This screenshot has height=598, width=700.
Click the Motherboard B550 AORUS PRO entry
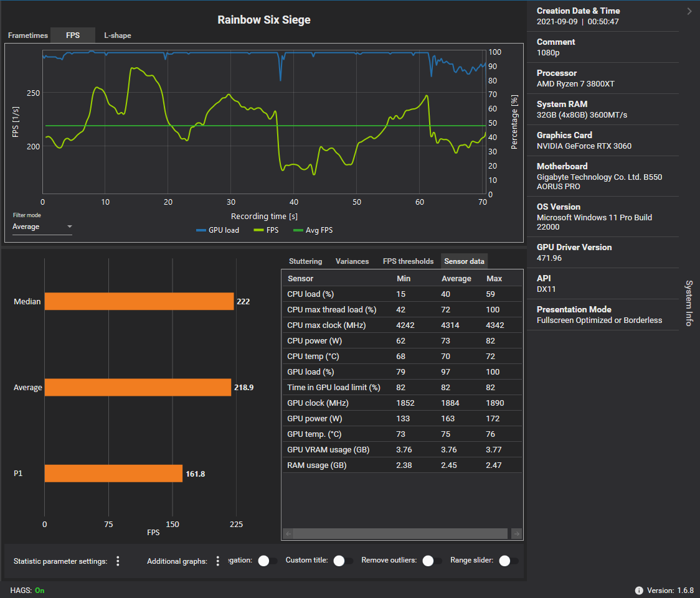(603, 176)
